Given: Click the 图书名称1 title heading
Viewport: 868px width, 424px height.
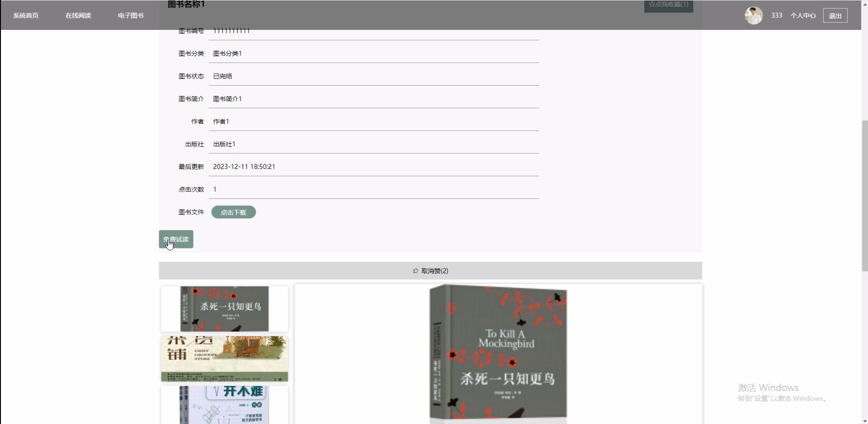Looking at the screenshot, I should (x=186, y=4).
